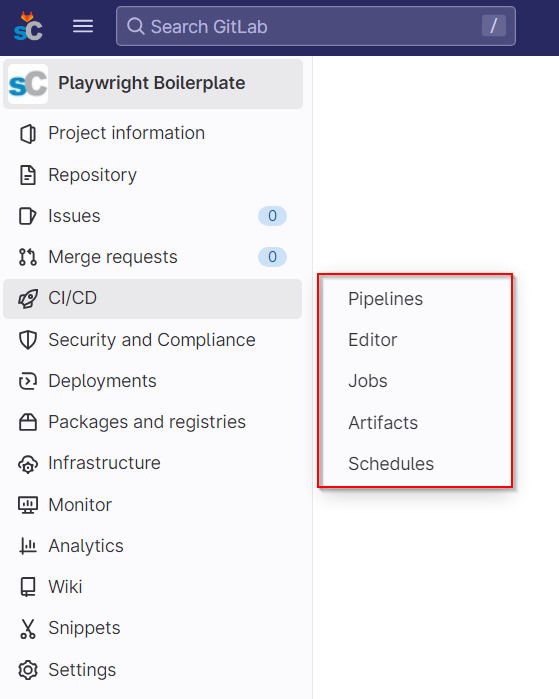Click the GitLab logo in header
The height and width of the screenshot is (699, 559).
click(28, 26)
